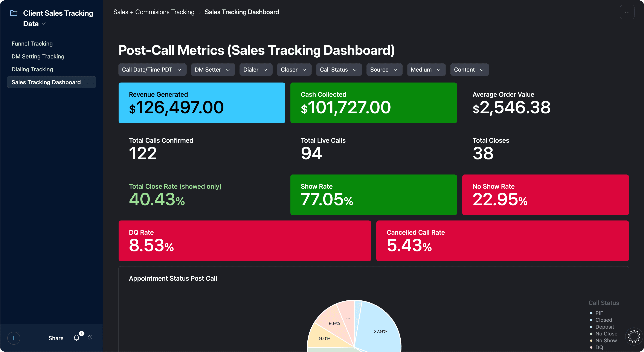Screen dimensions: 644x352
Task: Toggle PIF legend entry in Call Status
Action: tap(599, 313)
